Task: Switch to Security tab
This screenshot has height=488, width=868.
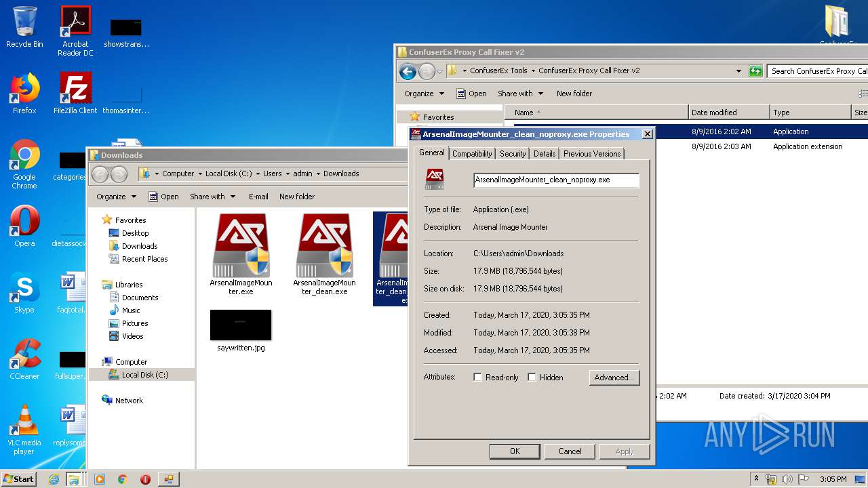Action: coord(513,154)
